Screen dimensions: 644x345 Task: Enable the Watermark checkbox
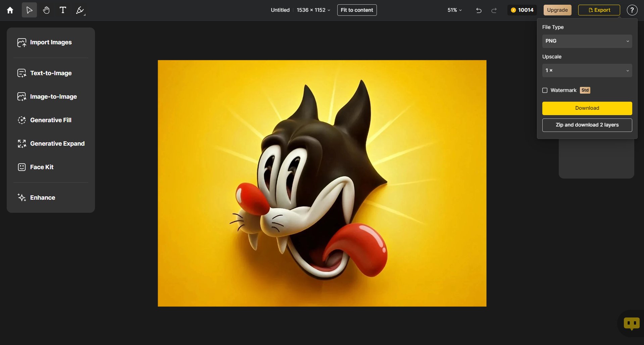pos(545,90)
